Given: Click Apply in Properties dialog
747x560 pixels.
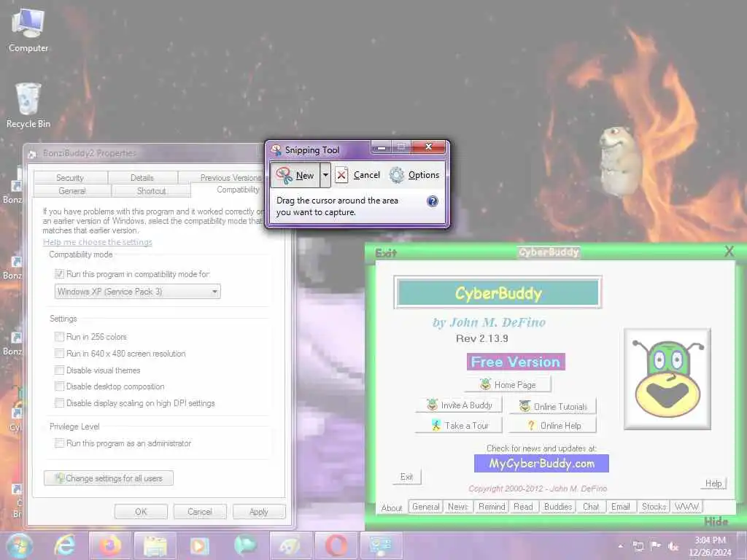Looking at the screenshot, I should 259,512.
